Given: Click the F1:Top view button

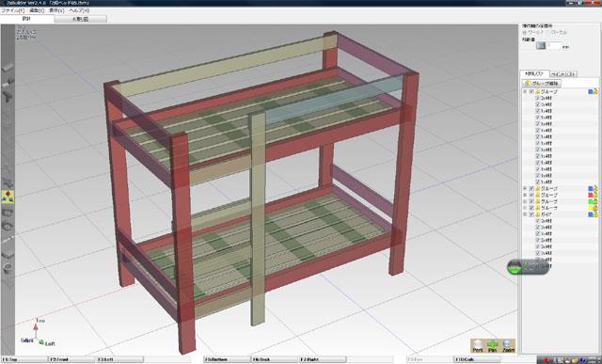Looking at the screenshot, I should tap(24, 360).
